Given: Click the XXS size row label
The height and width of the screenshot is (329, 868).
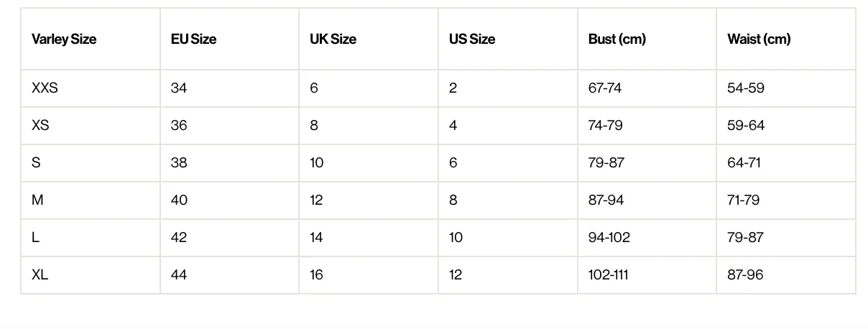Looking at the screenshot, I should pos(91,88).
